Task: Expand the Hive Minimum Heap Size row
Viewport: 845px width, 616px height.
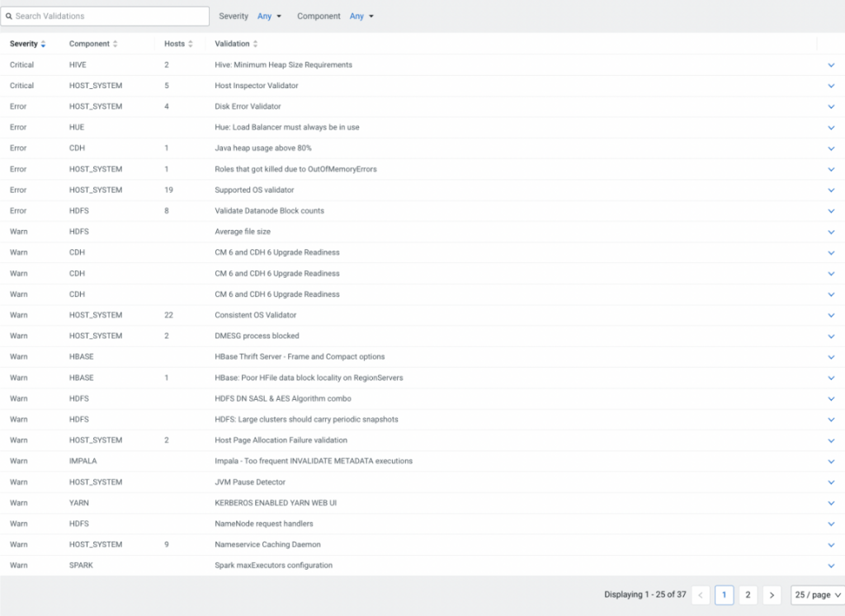Action: click(830, 65)
